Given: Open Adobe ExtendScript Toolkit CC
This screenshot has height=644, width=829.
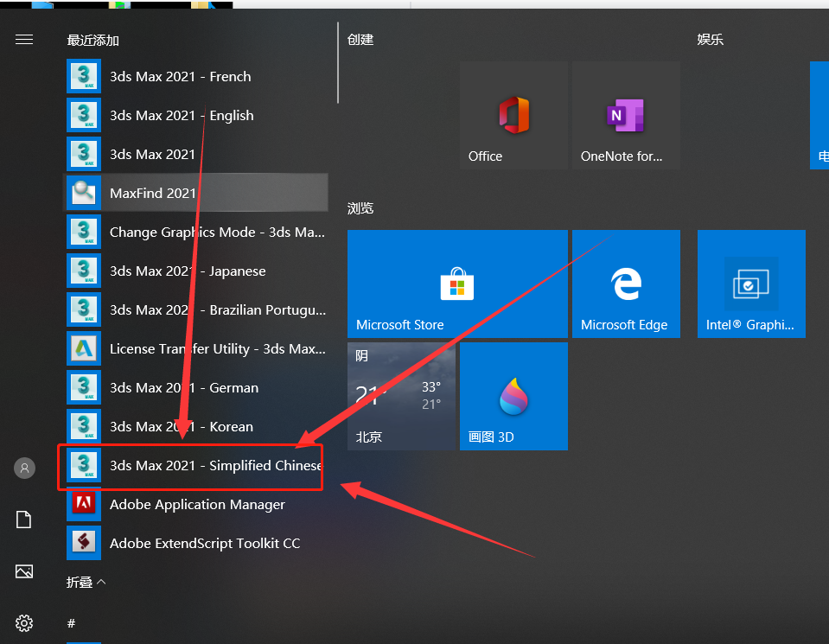Looking at the screenshot, I should point(195,543).
